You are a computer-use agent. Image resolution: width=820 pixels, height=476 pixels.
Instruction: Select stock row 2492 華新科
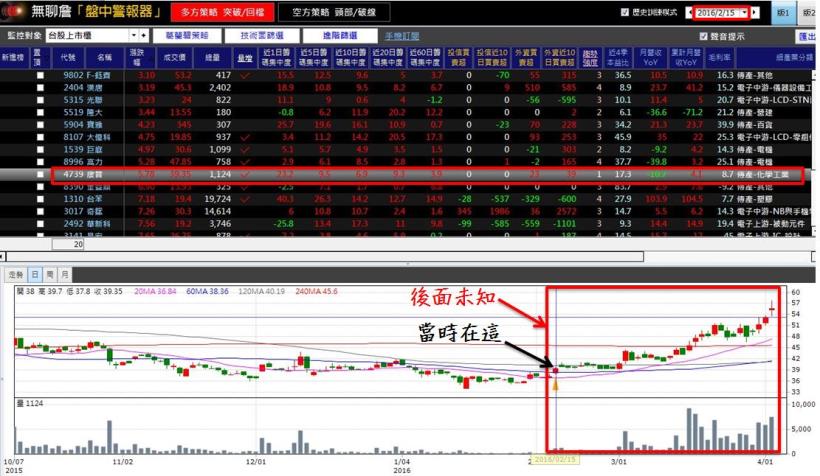[x=406, y=224]
